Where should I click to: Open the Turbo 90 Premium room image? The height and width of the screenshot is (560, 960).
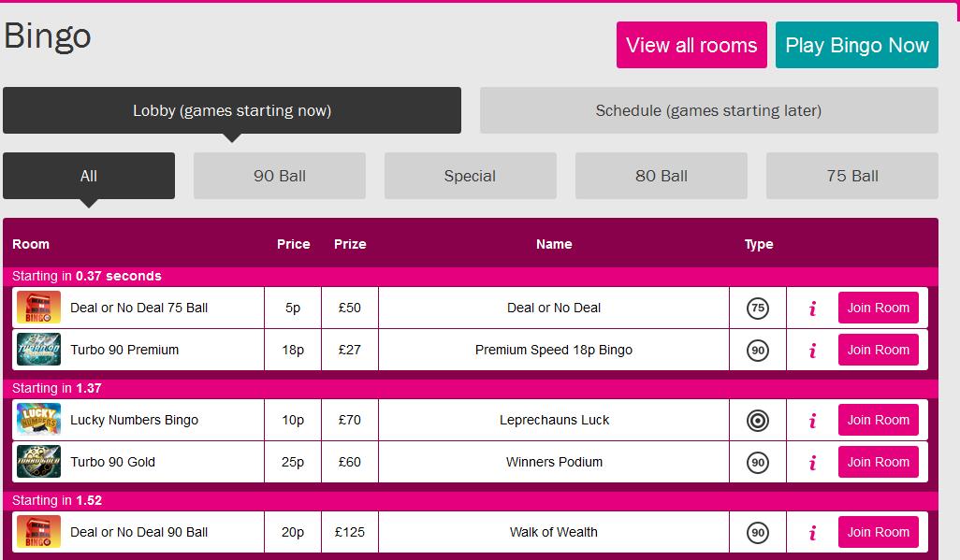point(38,349)
